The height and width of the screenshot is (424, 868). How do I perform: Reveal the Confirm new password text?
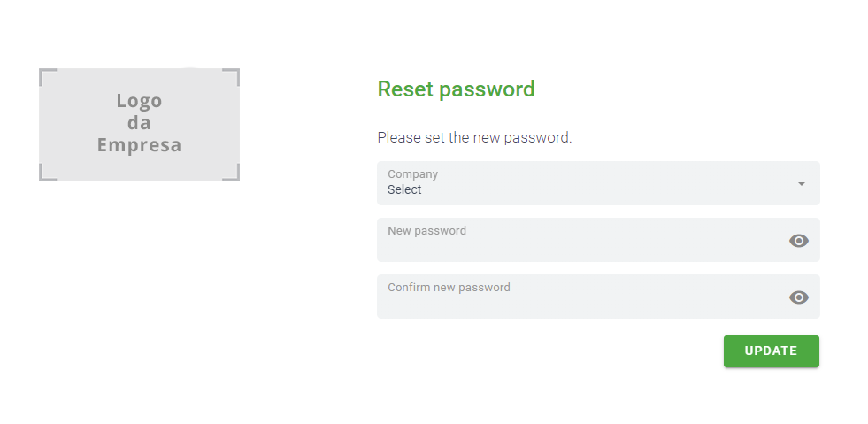coord(798,297)
